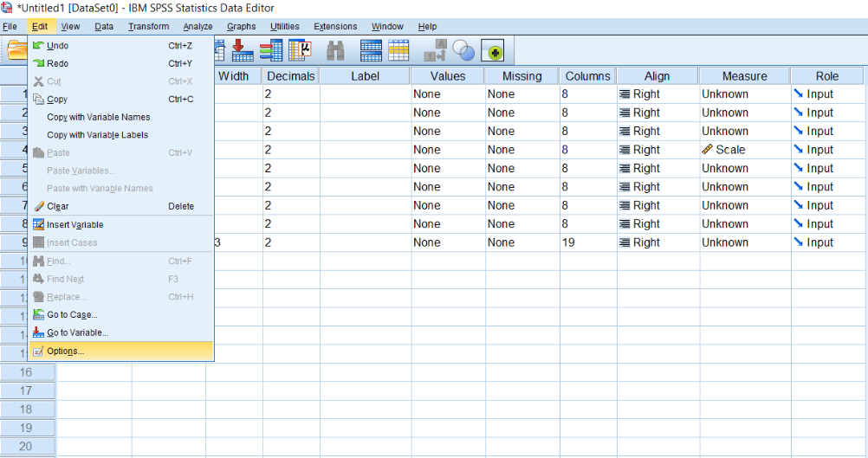
Task: Open the Analyze menu
Action: pyautogui.click(x=198, y=27)
